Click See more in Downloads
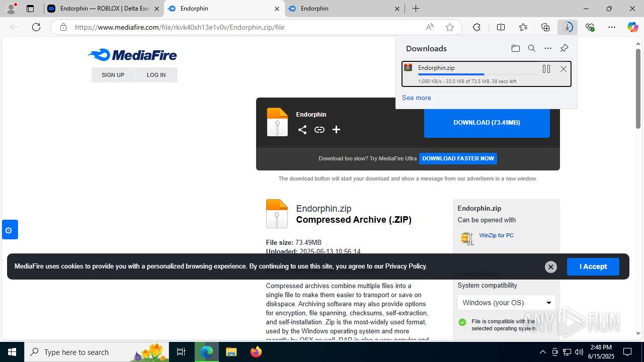 416,98
